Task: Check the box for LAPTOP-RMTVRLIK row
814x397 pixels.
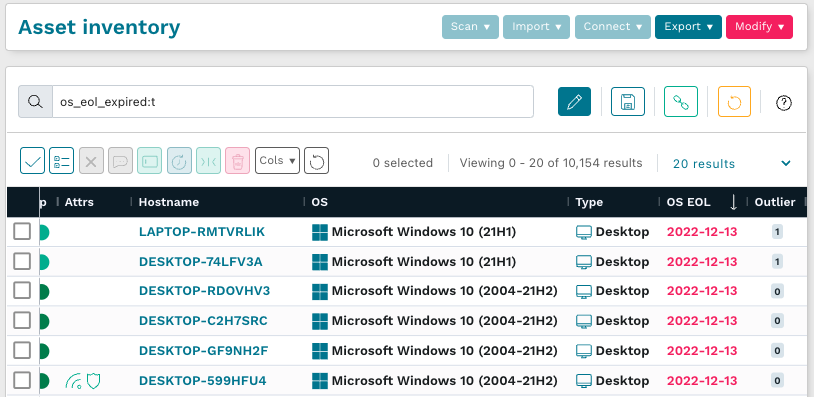Action: click(22, 231)
